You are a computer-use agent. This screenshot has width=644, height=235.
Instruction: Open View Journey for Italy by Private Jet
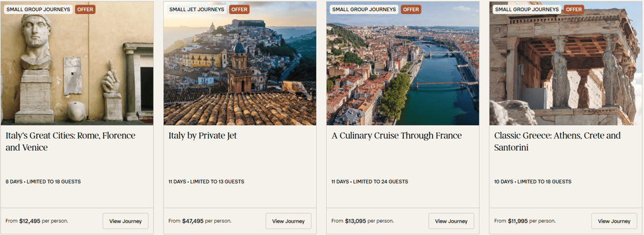tap(288, 221)
